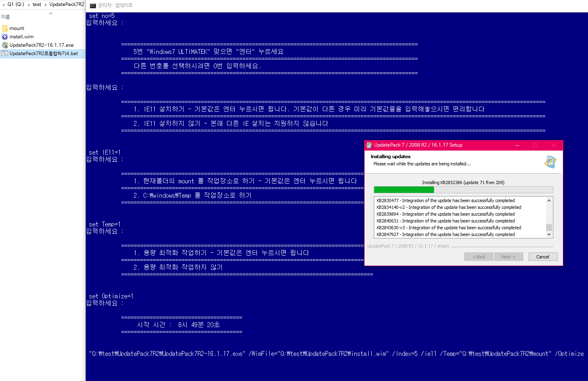Click the Please wait while updates installed text

tap(422, 164)
